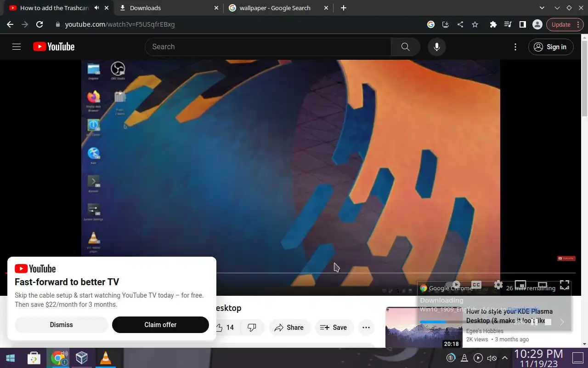Go to YouTube home via the logo
Viewport: 588px width, 368px height.
click(54, 46)
